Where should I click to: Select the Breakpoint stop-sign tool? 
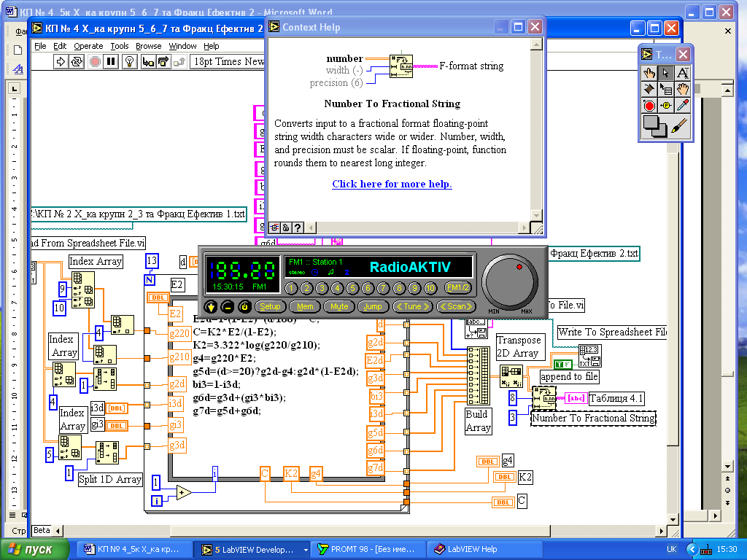[649, 105]
